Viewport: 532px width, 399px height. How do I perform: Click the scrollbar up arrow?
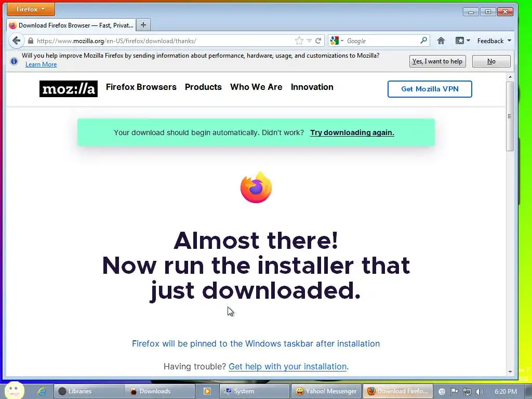coord(510,77)
